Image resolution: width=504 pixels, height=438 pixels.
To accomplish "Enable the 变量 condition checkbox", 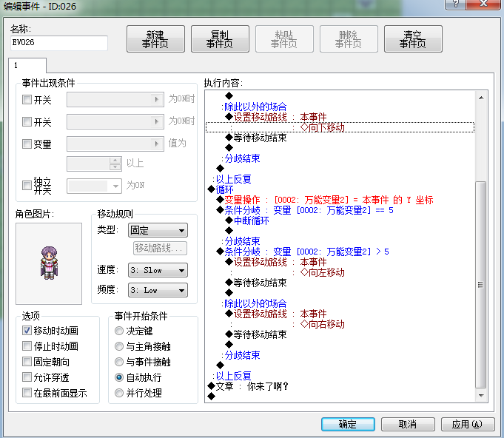I will pos(27,144).
